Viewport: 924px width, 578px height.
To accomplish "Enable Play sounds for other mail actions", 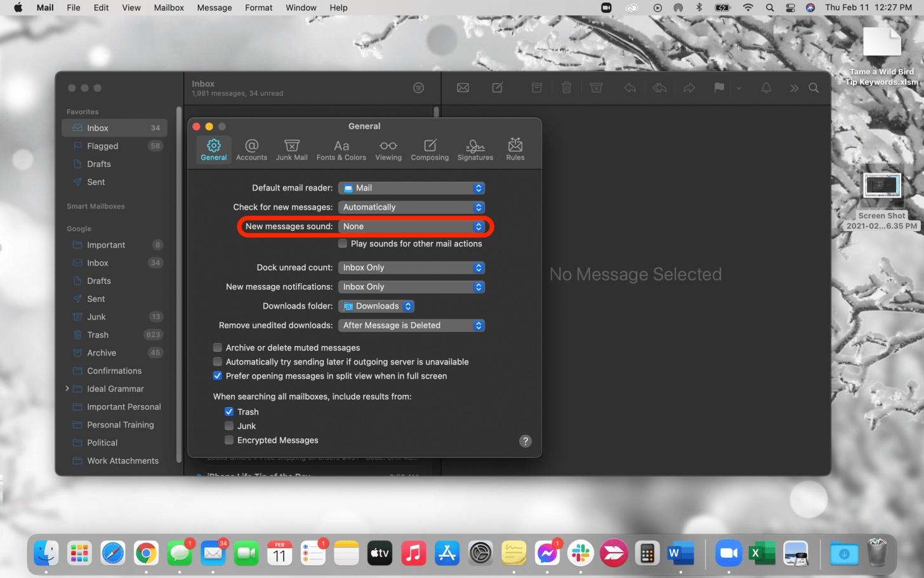I will [342, 243].
